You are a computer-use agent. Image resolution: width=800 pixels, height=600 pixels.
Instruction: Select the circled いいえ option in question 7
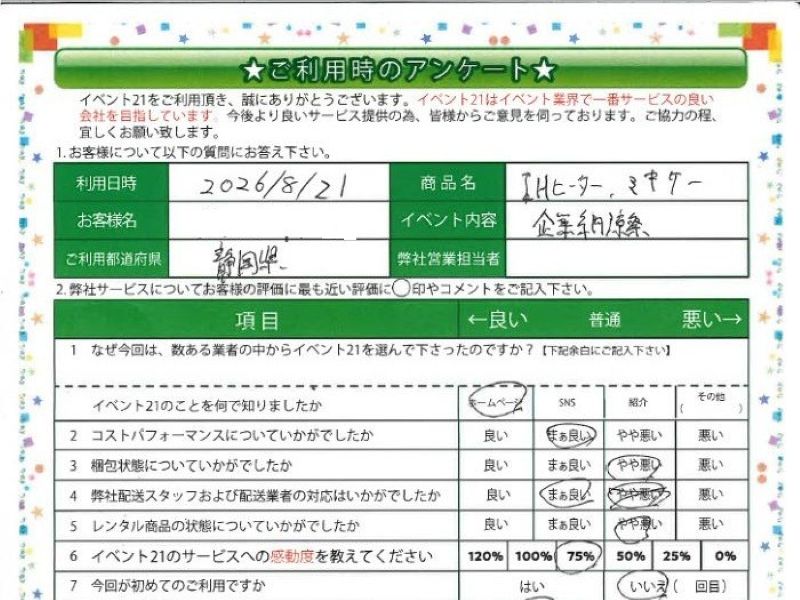tap(644, 586)
